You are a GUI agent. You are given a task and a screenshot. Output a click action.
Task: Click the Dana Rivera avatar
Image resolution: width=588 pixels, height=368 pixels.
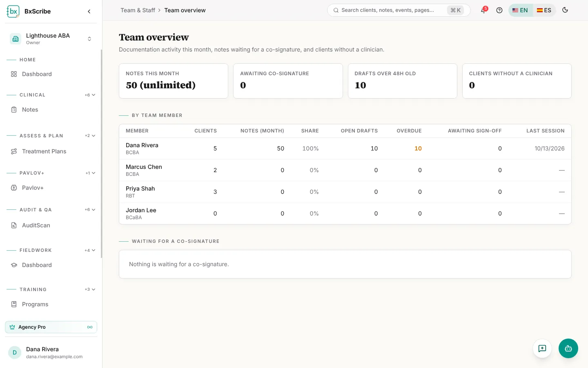coord(15,352)
